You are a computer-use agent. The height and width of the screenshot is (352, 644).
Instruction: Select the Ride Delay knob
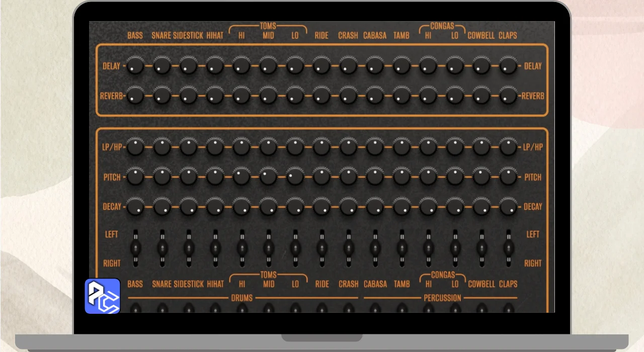pyautogui.click(x=322, y=66)
